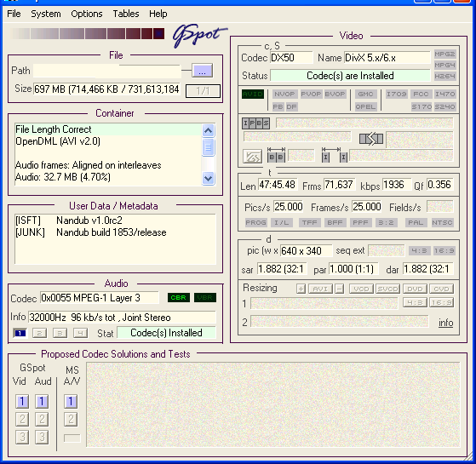Click the 1/1 file counter button
Image resolution: width=476 pixels, height=464 pixels.
coord(203,91)
